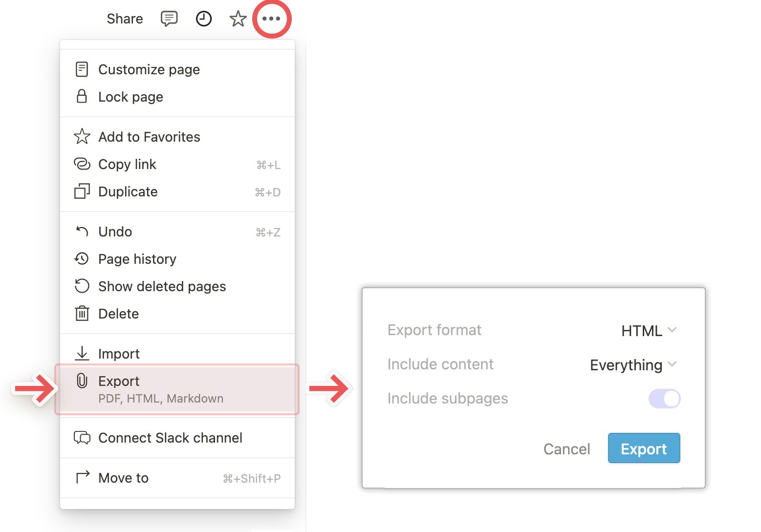Click the Delete trash can icon
Image resolution: width=761 pixels, height=532 pixels.
point(82,313)
